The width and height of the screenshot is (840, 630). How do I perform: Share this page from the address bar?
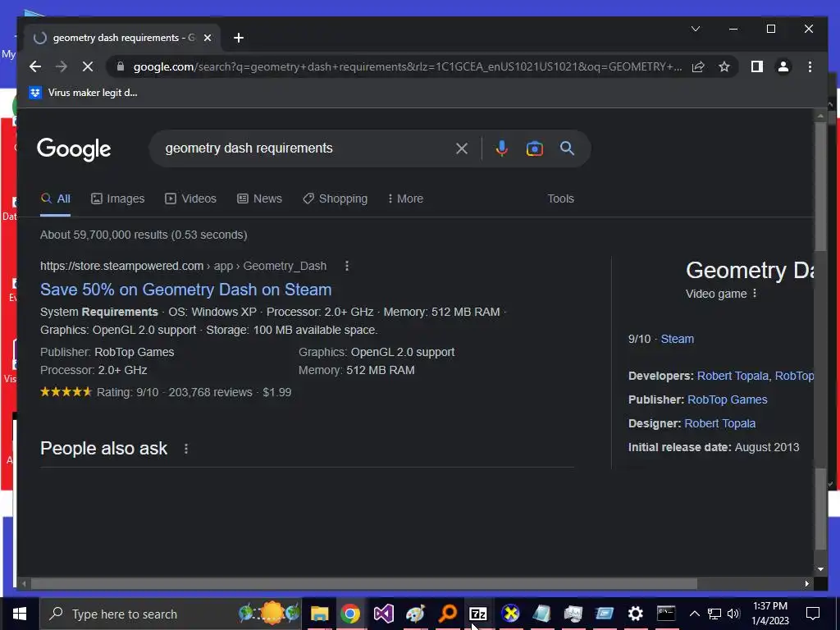tap(698, 66)
